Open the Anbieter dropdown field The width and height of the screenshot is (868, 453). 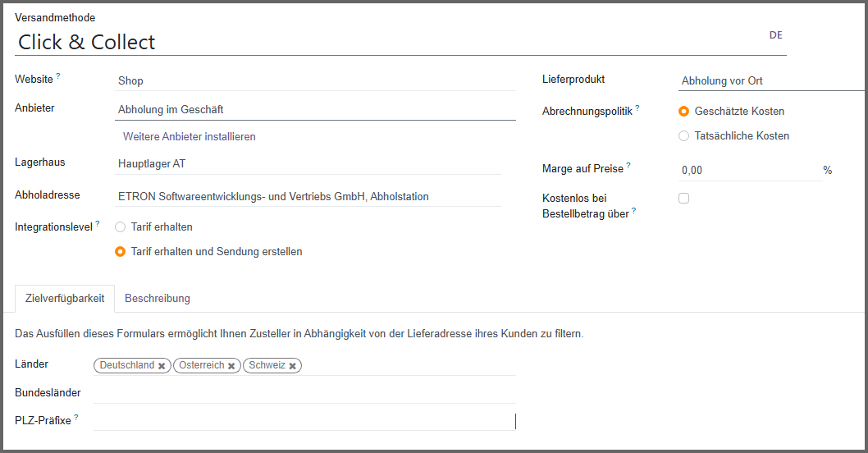click(316, 109)
